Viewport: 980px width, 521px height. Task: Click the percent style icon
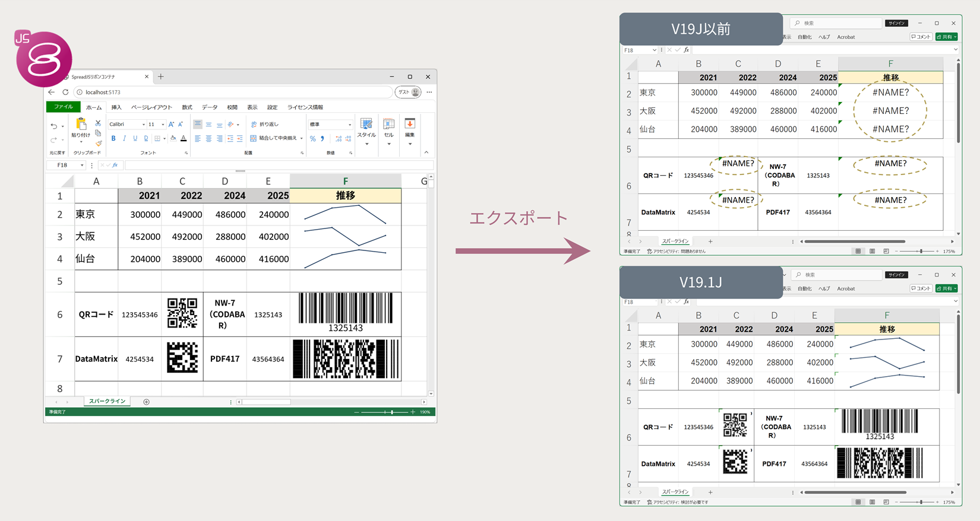coord(312,138)
